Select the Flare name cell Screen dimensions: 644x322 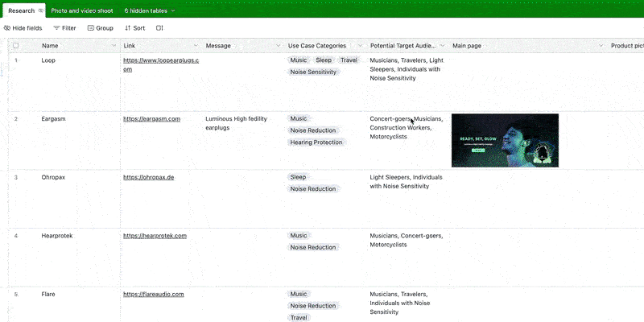(x=79, y=304)
